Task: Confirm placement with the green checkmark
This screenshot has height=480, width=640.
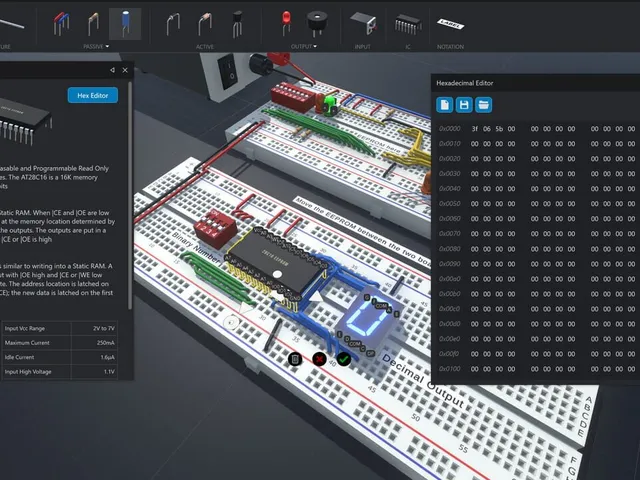Action: tap(344, 359)
